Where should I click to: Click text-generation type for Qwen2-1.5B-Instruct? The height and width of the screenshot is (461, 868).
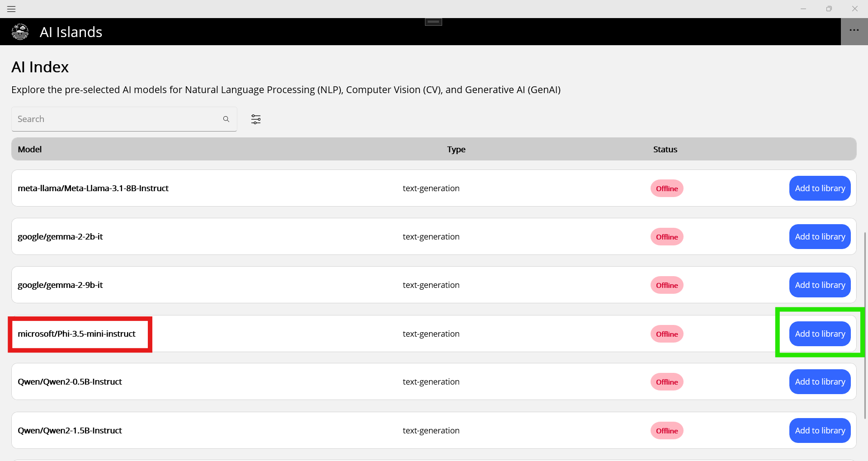click(431, 430)
